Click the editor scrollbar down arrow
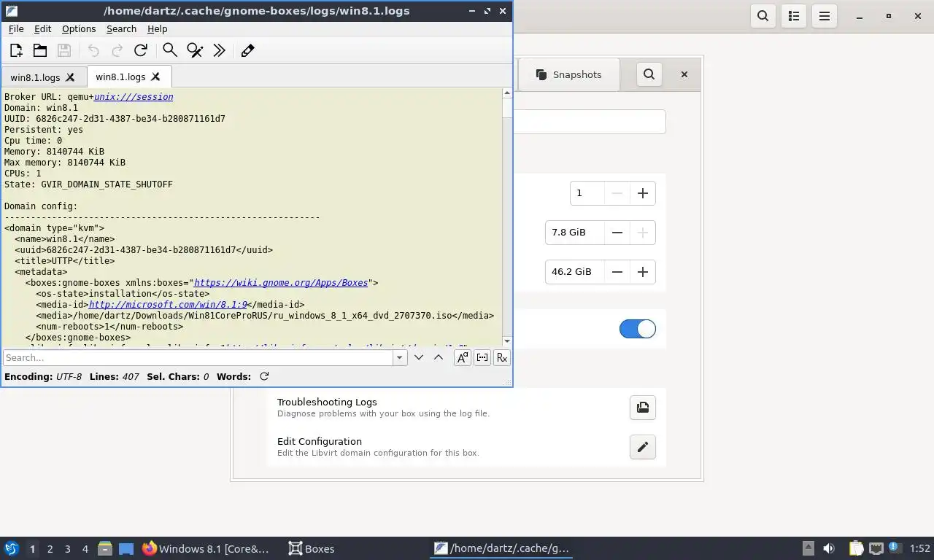The height and width of the screenshot is (560, 934). point(507,341)
